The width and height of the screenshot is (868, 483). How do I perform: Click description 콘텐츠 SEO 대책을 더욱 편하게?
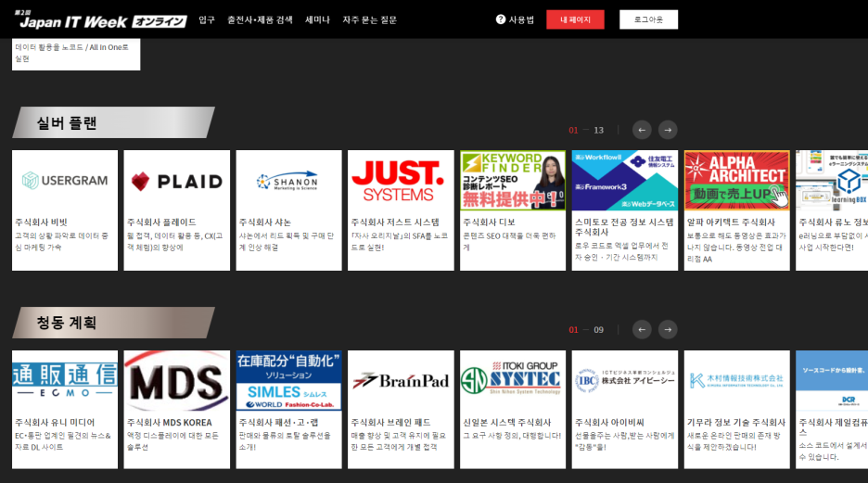pos(509,242)
